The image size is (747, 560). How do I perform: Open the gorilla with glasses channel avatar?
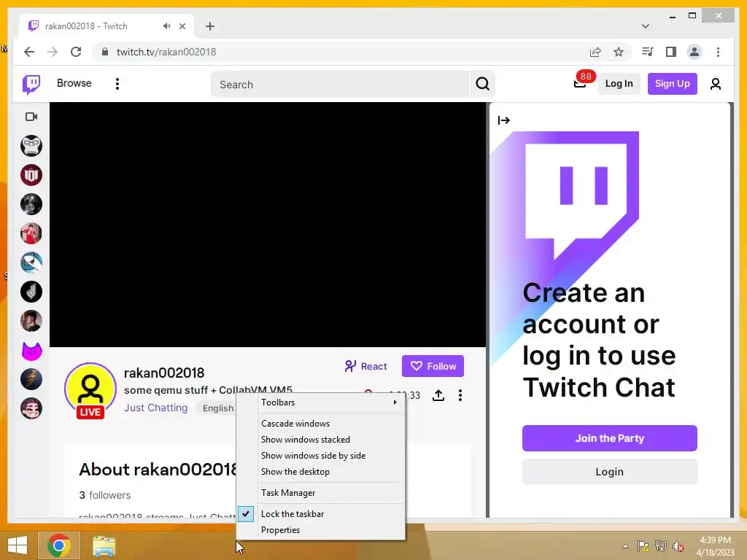[x=31, y=146]
